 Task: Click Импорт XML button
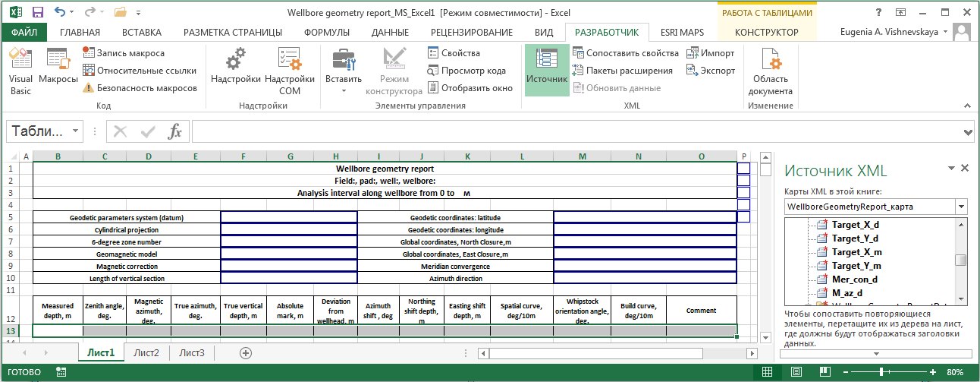tap(711, 53)
